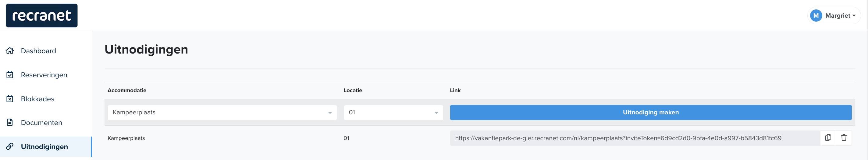Open the 01 location dropdown
Screen dimensions: 868x160
coord(393,113)
